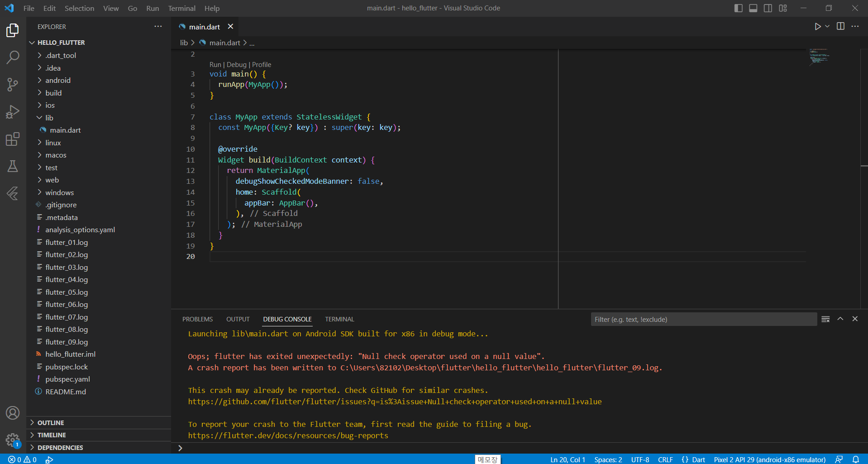This screenshot has width=868, height=464.
Task: Click the debug status bar icon
Action: 49,459
